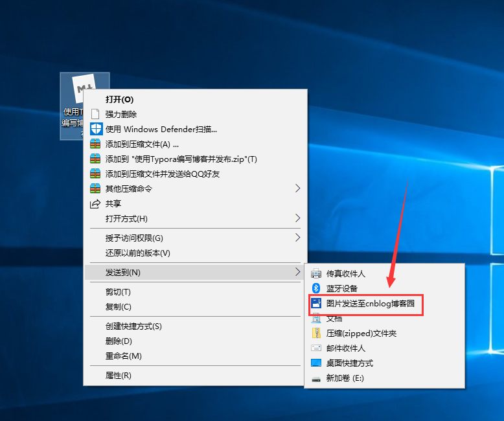504x421 pixels.
Task: Send to 新加卷 (E:)
Action: 384,378
